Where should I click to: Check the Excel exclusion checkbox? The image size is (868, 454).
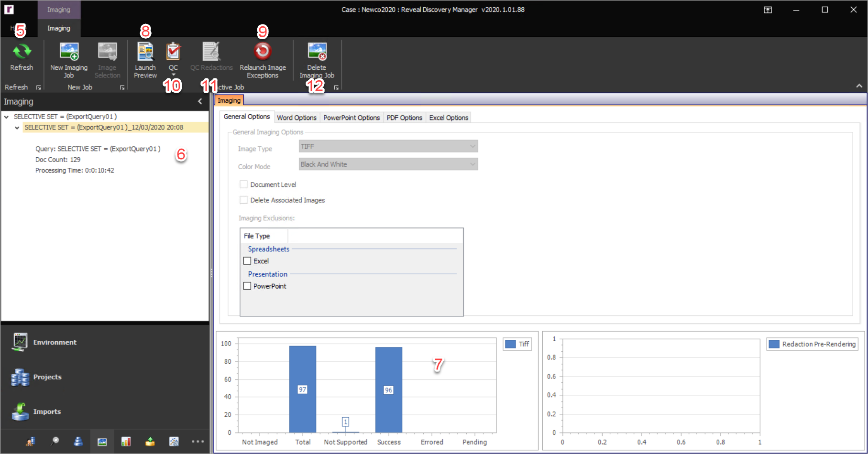[247, 261]
